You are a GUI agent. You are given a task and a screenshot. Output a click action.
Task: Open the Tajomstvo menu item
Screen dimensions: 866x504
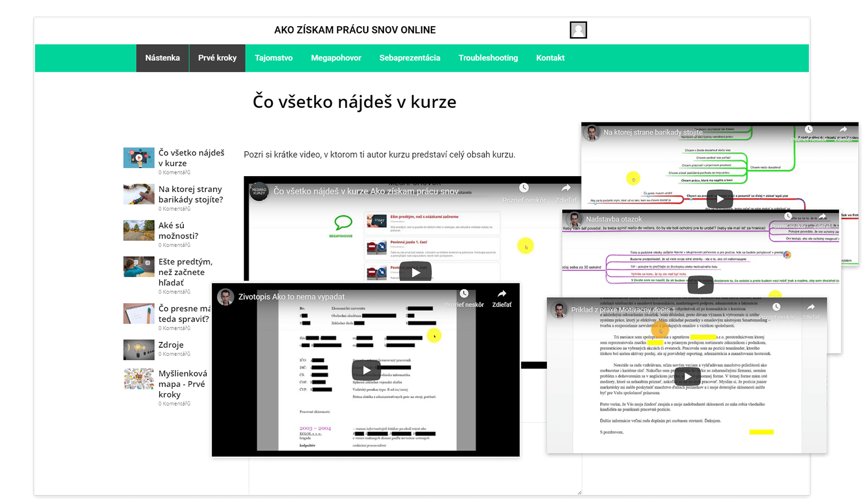(273, 58)
